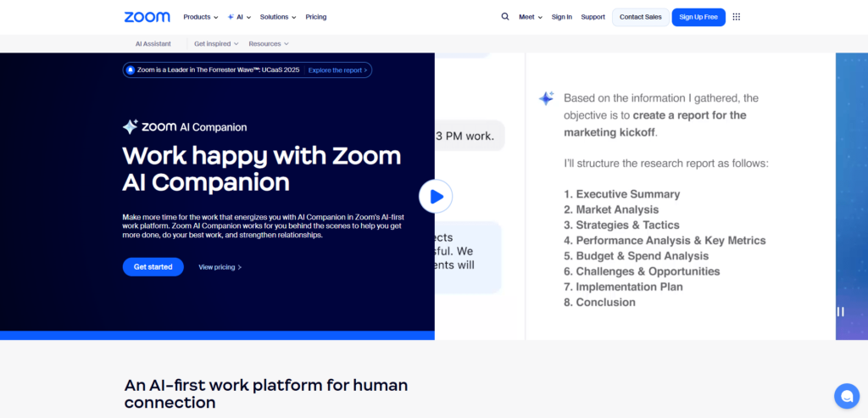Pause the background animation
The height and width of the screenshot is (418, 868).
(x=840, y=311)
